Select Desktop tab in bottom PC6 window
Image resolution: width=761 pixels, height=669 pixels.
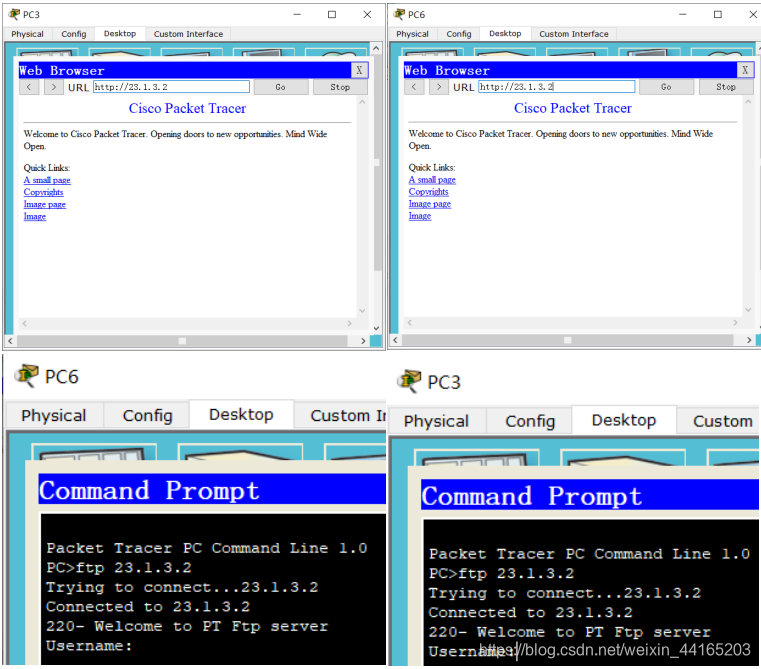(241, 415)
